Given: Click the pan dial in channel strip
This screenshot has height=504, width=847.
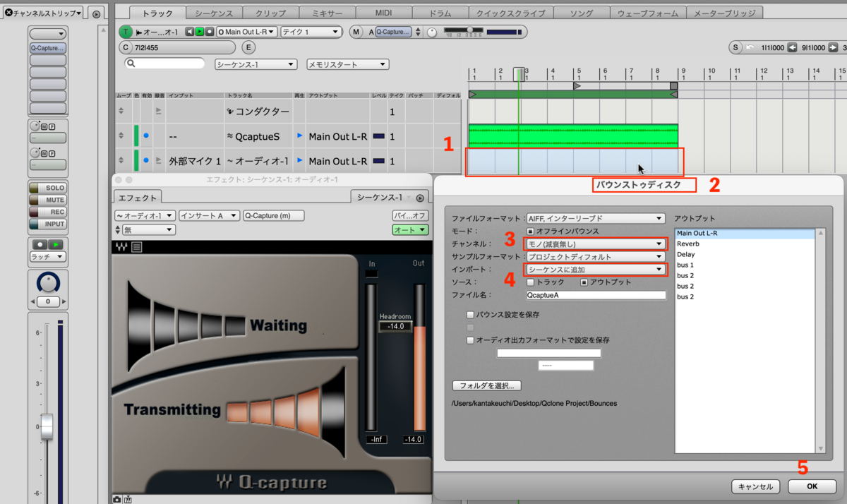Looking at the screenshot, I should click(48, 283).
